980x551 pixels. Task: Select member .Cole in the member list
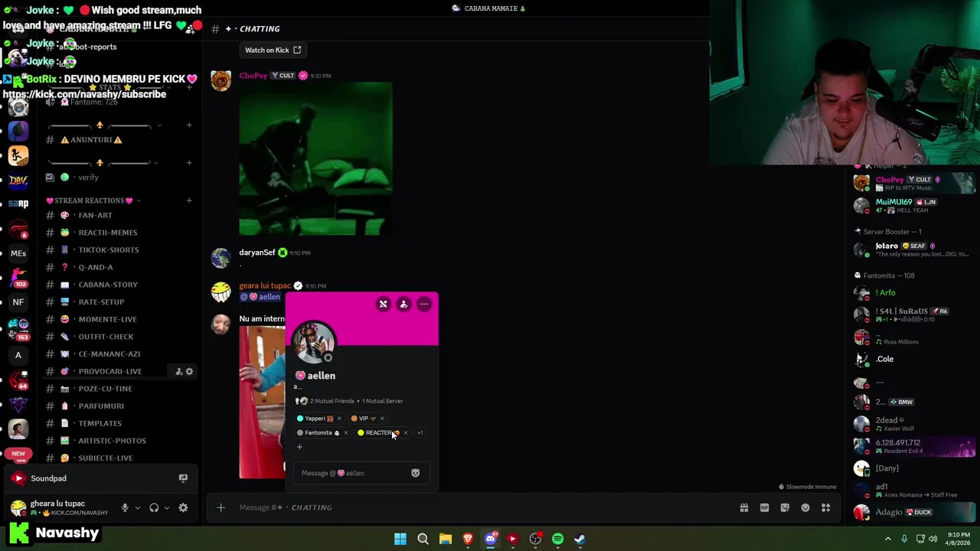tap(915, 359)
